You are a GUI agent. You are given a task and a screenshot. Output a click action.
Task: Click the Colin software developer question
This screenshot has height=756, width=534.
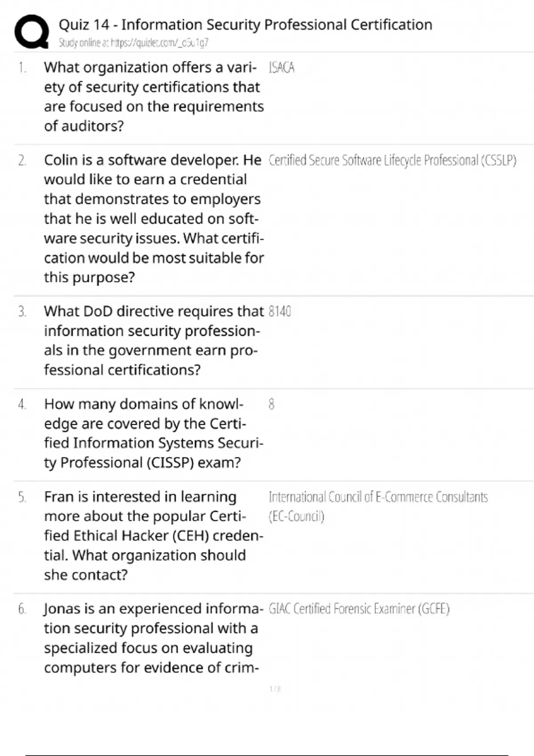tap(154, 218)
